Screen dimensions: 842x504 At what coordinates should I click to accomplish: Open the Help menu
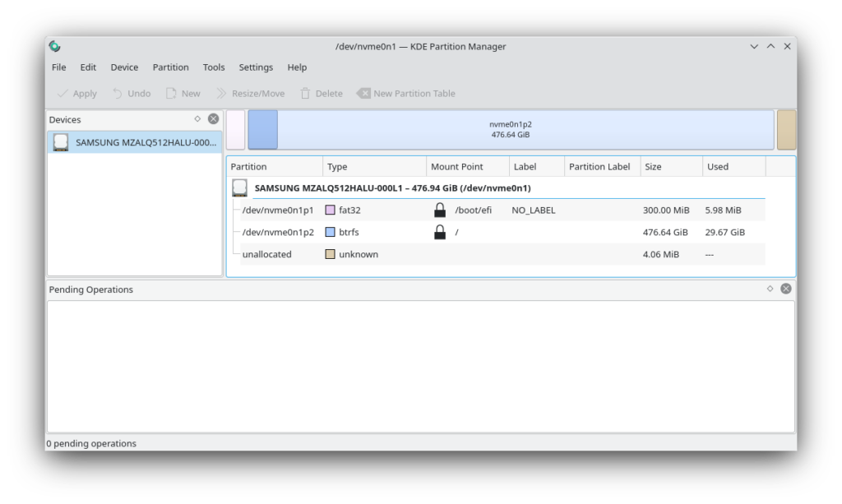pos(296,67)
